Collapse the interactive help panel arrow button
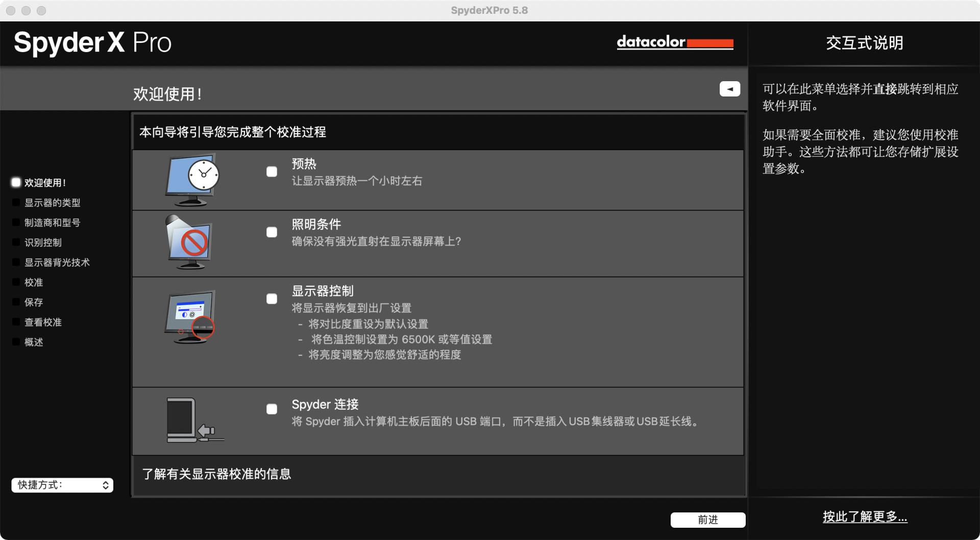The height and width of the screenshot is (540, 980). pyautogui.click(x=729, y=89)
